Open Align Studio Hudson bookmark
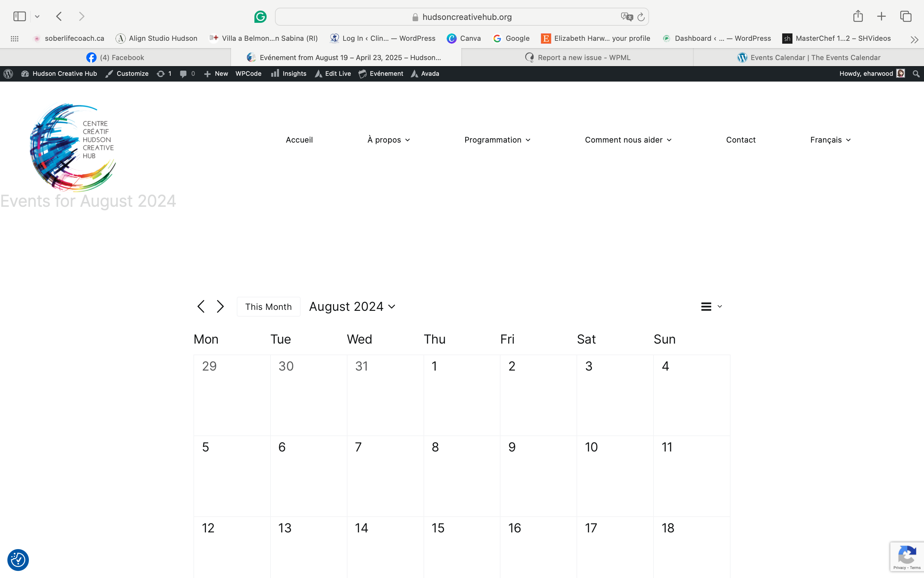 click(x=157, y=38)
